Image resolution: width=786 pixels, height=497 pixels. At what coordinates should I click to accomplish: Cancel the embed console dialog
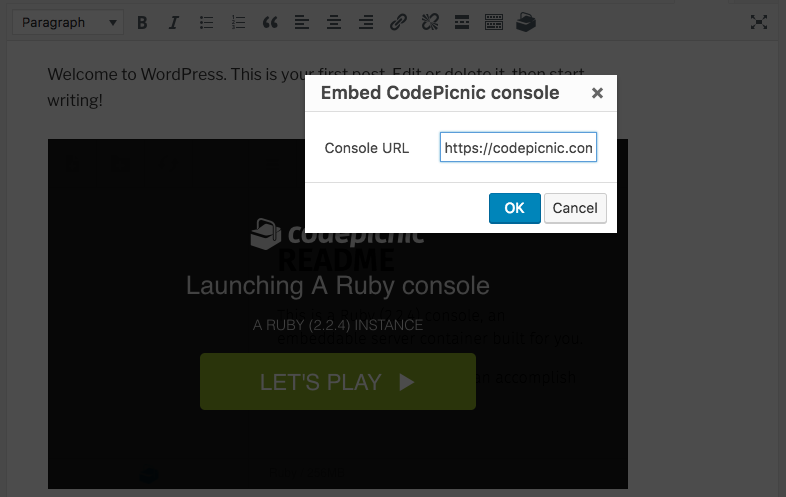click(x=575, y=208)
